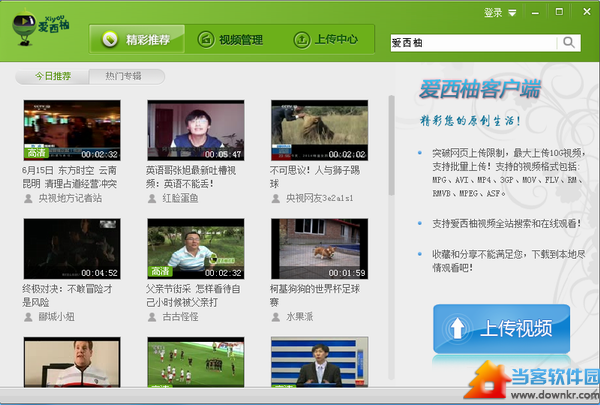Screen dimensions: 600x405
Task: Open the soccer match video thumbnail
Action: click(196, 362)
